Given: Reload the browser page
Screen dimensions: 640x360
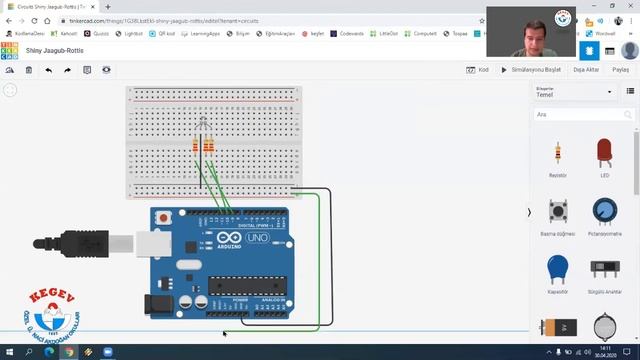Looking at the screenshot, I should coord(34,21).
